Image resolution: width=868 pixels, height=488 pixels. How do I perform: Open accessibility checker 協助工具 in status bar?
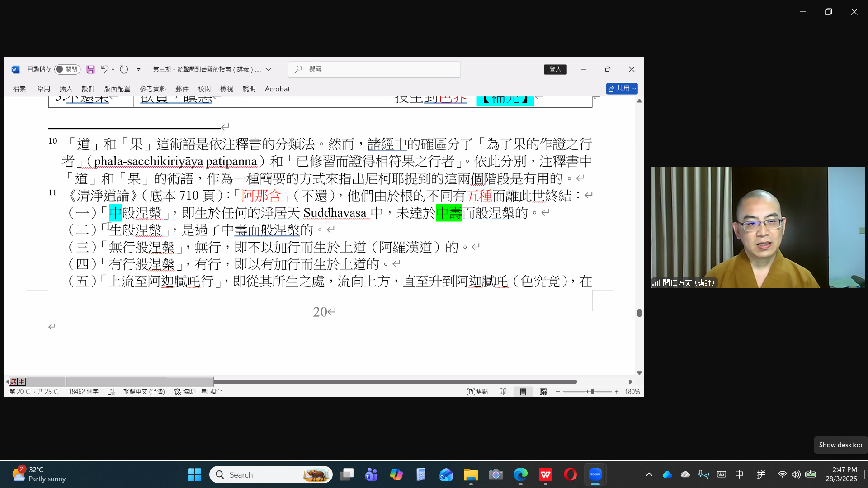[198, 392]
